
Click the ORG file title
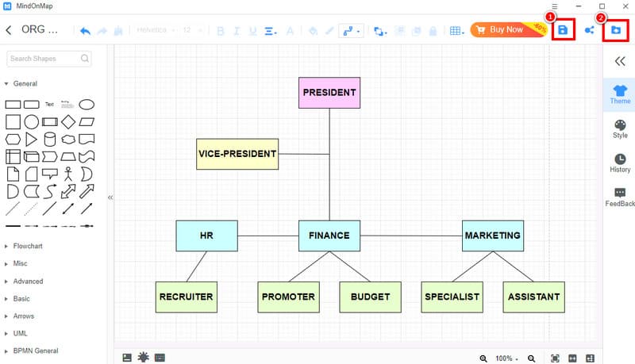coord(39,29)
